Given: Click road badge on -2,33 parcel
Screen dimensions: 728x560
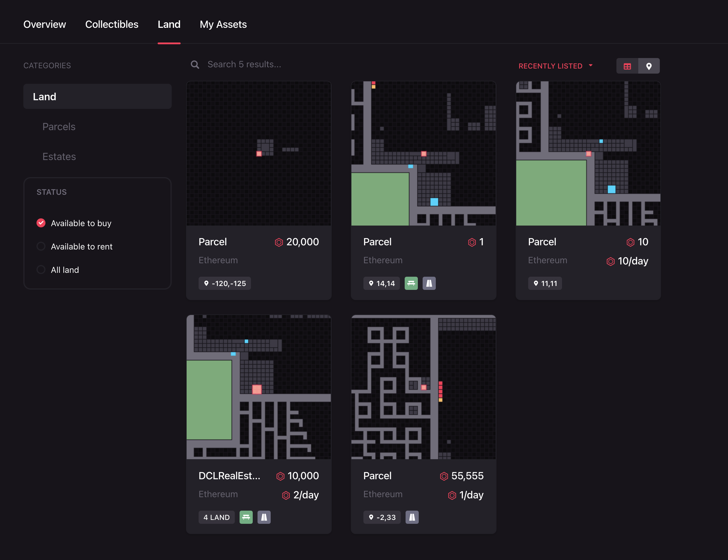Looking at the screenshot, I should (x=412, y=517).
